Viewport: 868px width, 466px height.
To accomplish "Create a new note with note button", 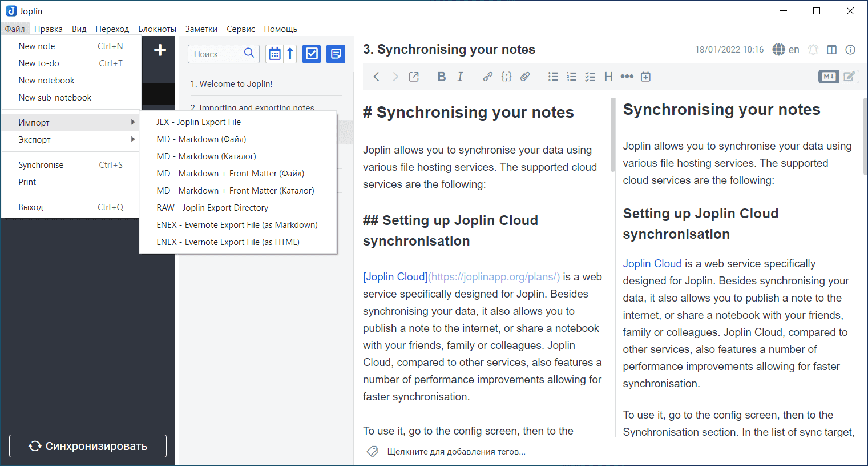I will 336,54.
